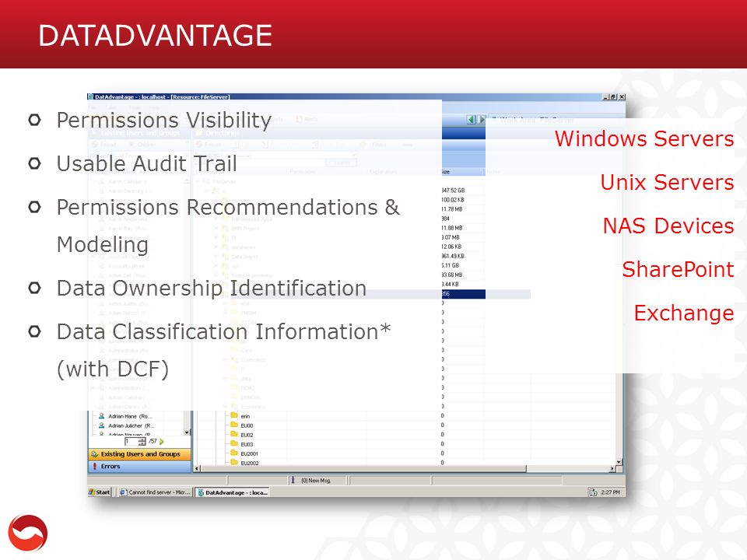Click the EU02 folder icon

point(234,434)
